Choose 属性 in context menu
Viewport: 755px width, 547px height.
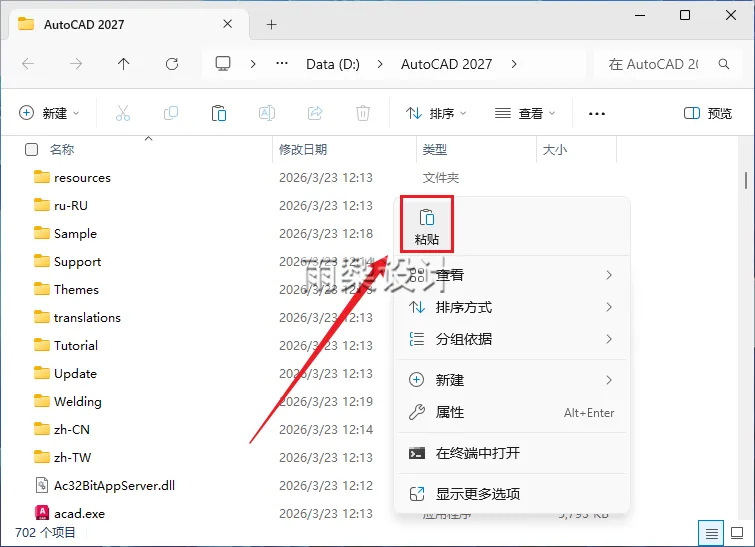(511, 413)
